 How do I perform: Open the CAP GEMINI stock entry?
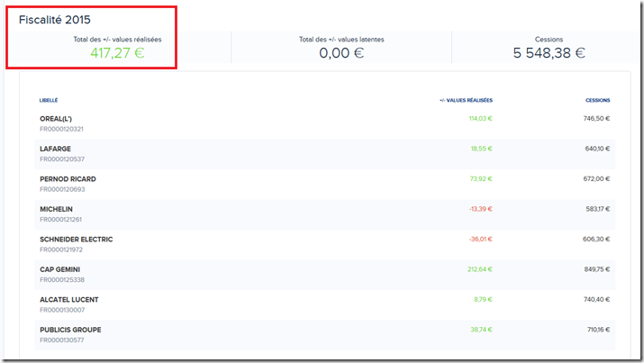pos(59,269)
